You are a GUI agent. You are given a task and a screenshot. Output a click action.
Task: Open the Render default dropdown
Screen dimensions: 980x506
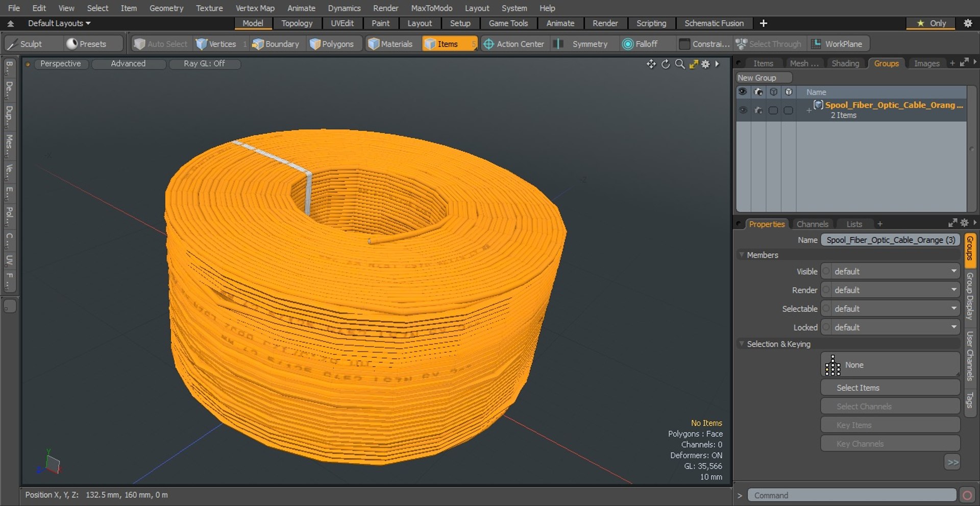click(895, 290)
